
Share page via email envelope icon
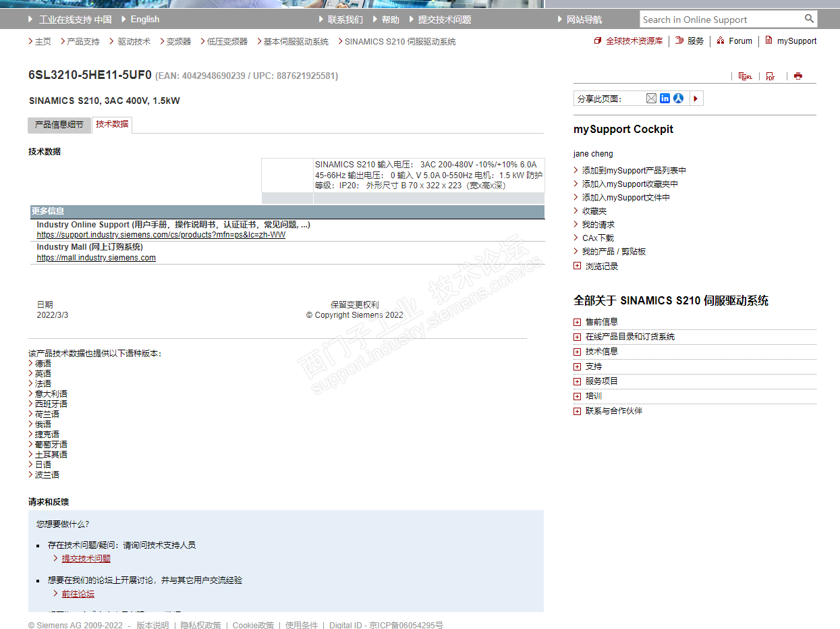pos(651,99)
